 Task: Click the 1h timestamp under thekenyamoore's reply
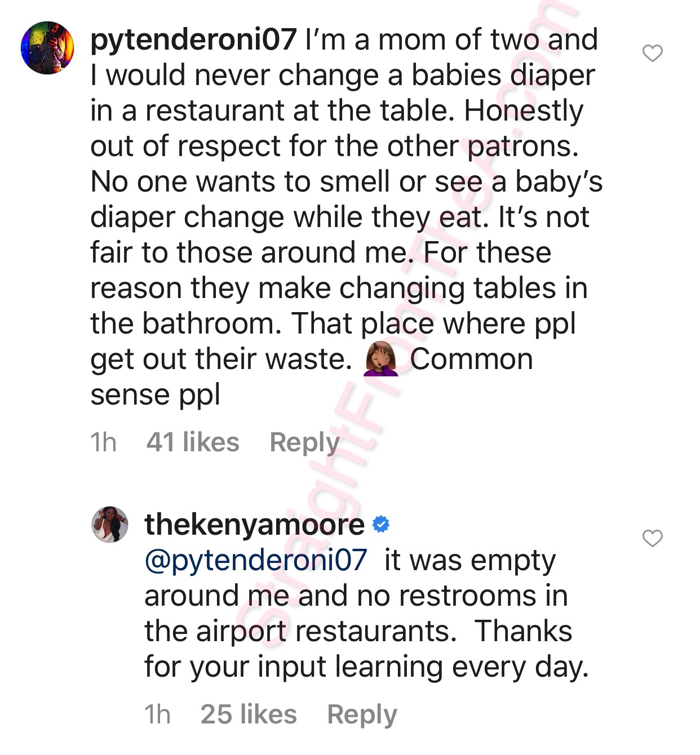click(157, 714)
